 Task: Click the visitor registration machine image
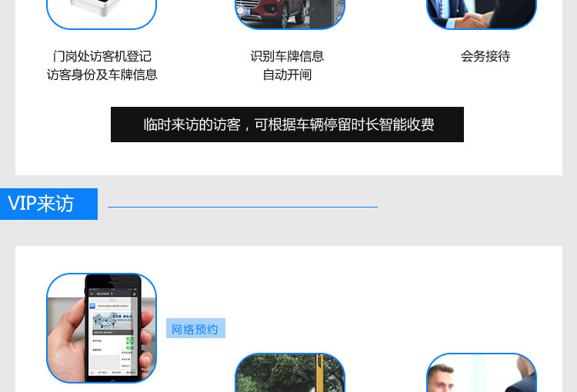[x=101, y=12]
